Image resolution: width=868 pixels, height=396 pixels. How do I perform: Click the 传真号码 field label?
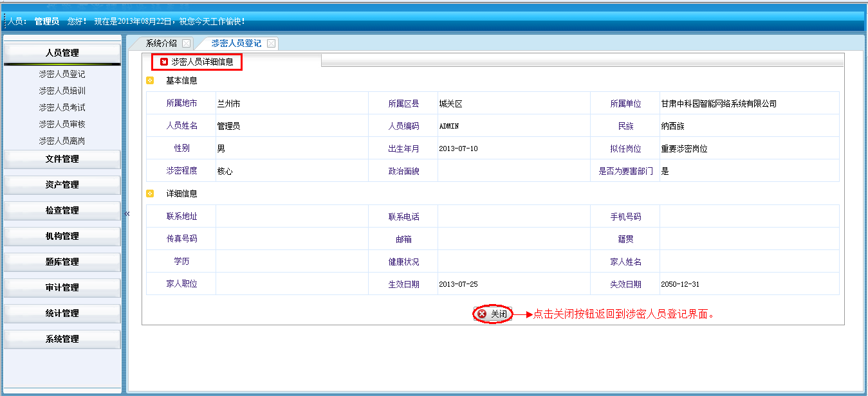(182, 239)
